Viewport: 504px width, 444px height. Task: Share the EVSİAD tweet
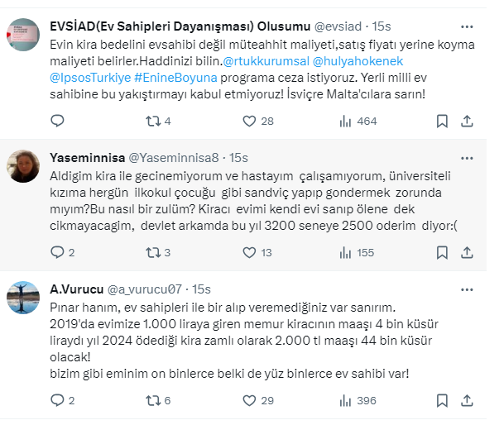467,121
